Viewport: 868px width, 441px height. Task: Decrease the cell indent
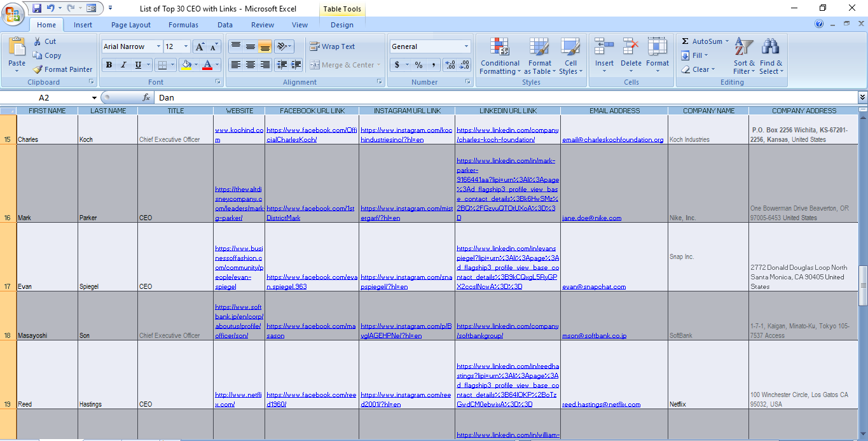(x=280, y=65)
